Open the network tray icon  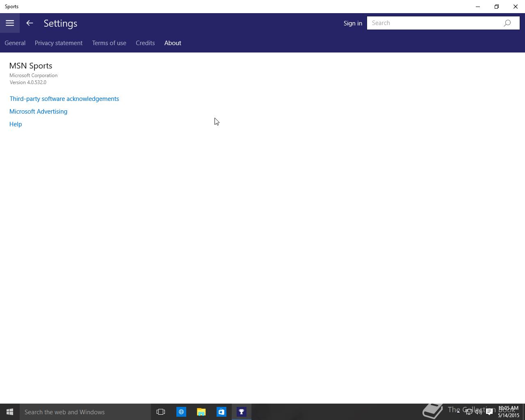pyautogui.click(x=468, y=412)
